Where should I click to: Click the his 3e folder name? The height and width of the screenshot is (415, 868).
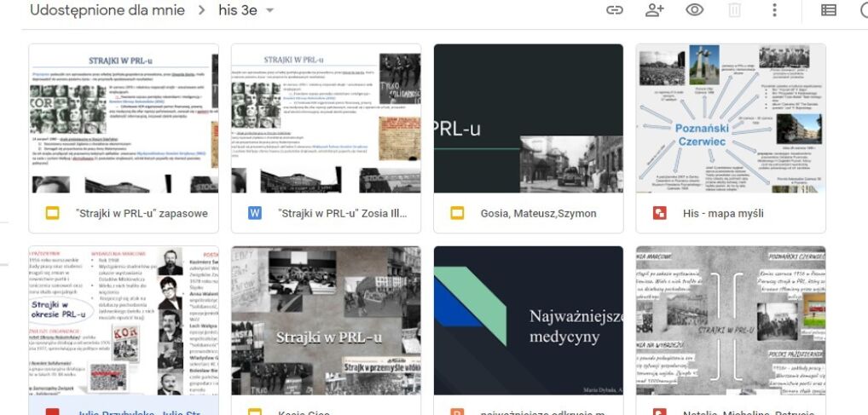tap(239, 10)
